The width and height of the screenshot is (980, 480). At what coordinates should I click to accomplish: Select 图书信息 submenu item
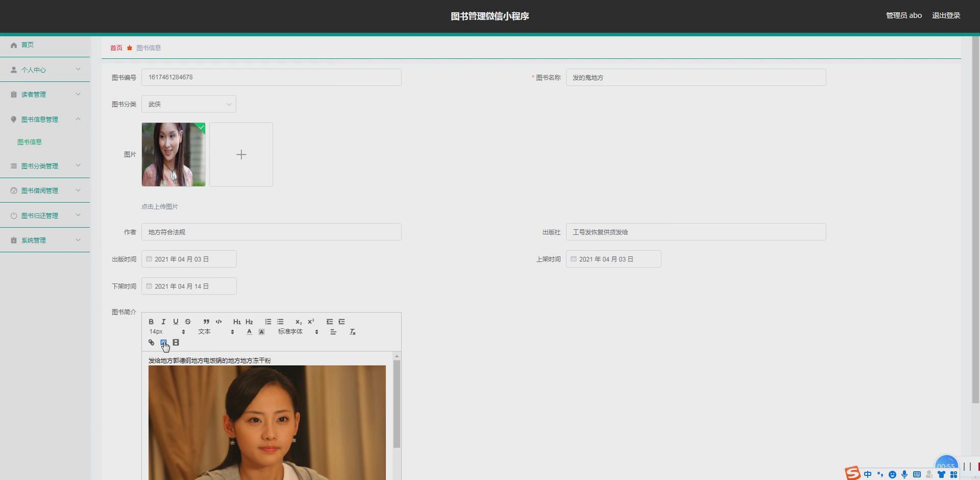click(x=30, y=142)
